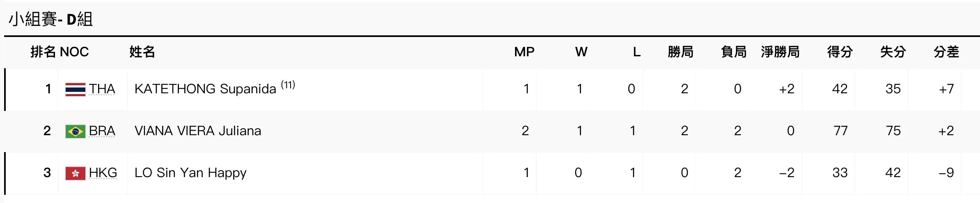This screenshot has width=980, height=203.
Task: Click the NOC column header
Action: [74, 52]
